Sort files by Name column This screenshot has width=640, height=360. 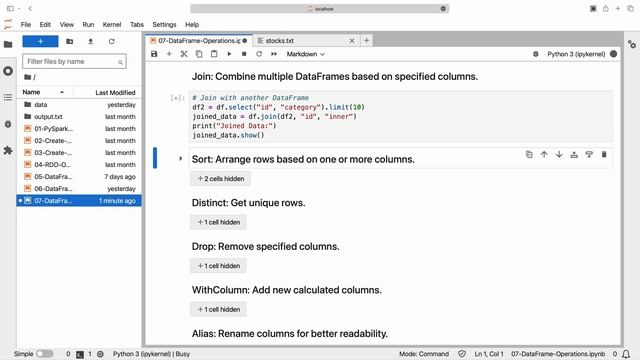[44, 92]
